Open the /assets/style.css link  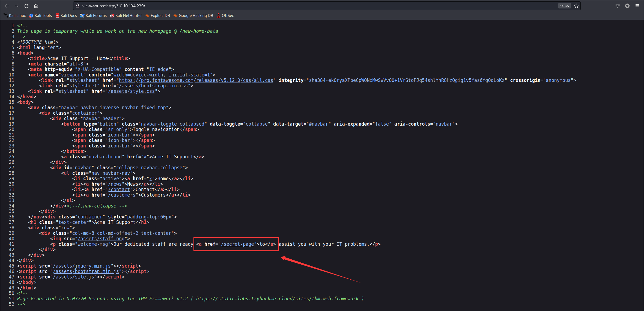point(132,91)
